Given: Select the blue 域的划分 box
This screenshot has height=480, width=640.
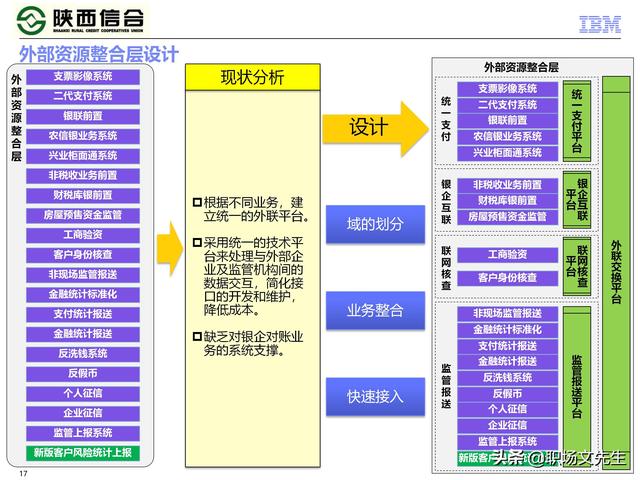Looking at the screenshot, I should point(375,224).
